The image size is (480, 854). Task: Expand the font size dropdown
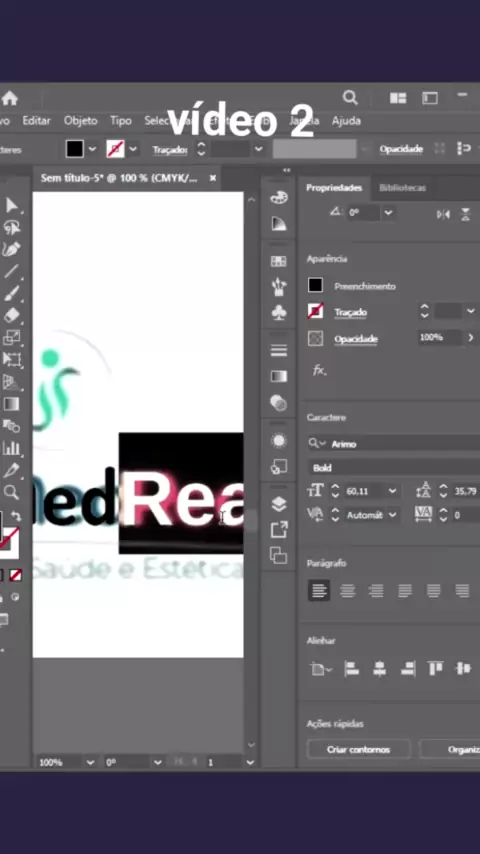392,491
